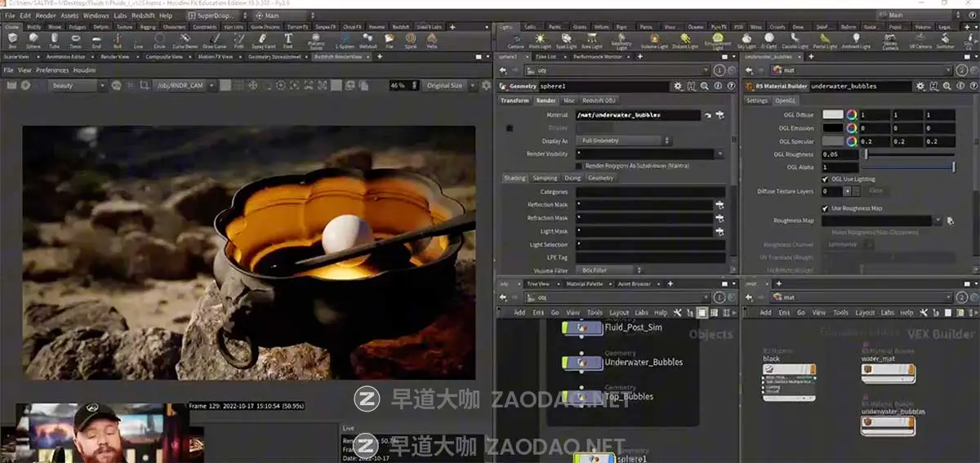
Task: Toggle Use Roughness Map checkbox
Action: [826, 208]
